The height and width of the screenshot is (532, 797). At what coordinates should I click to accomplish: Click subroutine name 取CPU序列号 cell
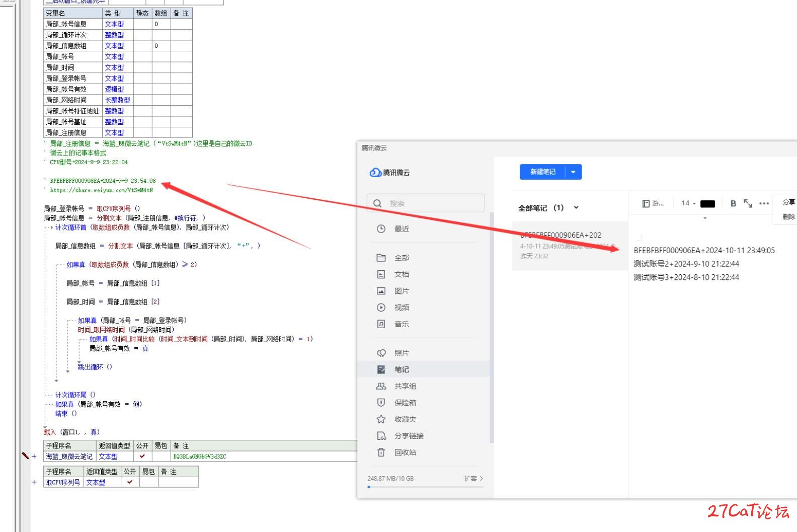(x=63, y=482)
